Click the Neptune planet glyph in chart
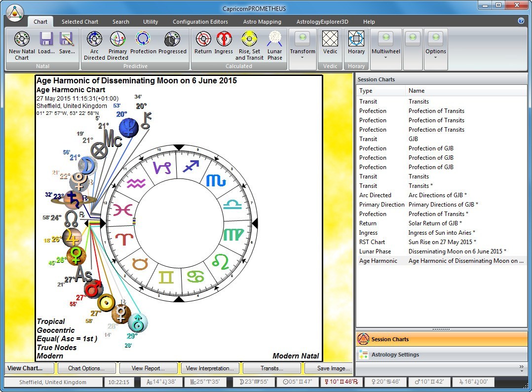The height and width of the screenshot is (392, 532). [129, 128]
